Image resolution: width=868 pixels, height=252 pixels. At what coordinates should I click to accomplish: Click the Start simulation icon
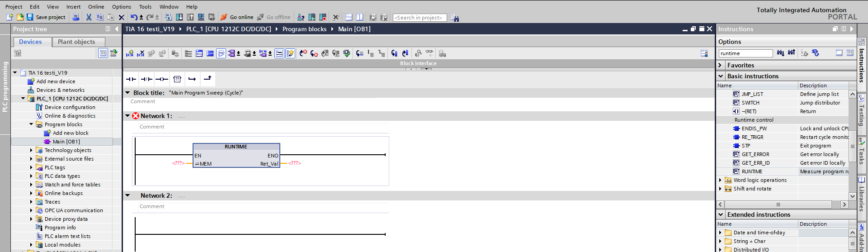coord(201,17)
